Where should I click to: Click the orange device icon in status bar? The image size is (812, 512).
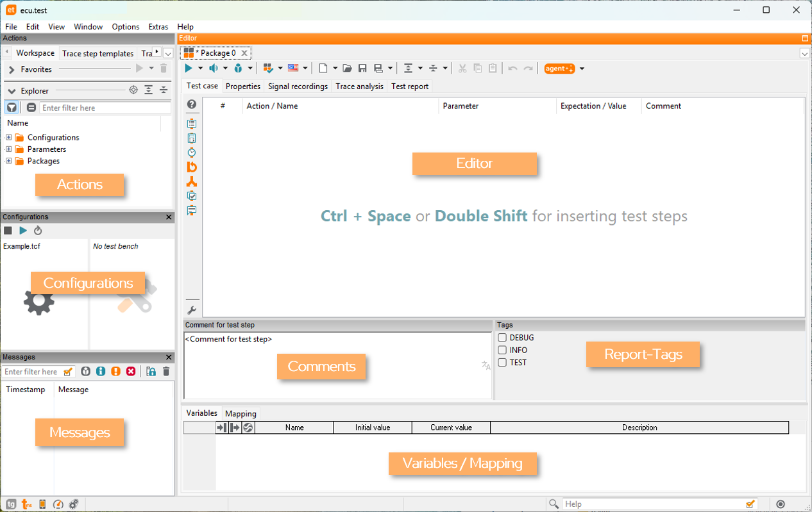[42, 504]
